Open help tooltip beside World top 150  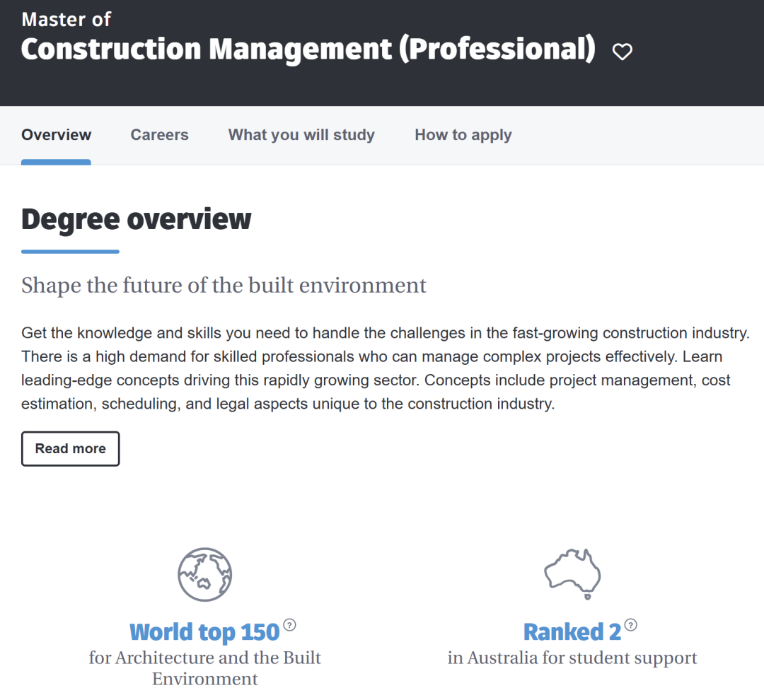click(x=289, y=625)
